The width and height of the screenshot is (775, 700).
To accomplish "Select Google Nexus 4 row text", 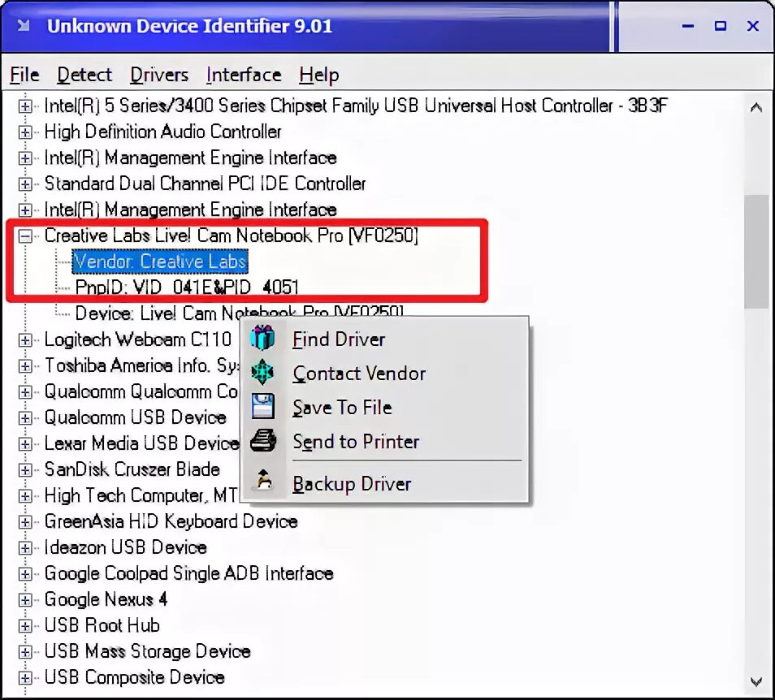I will (106, 599).
